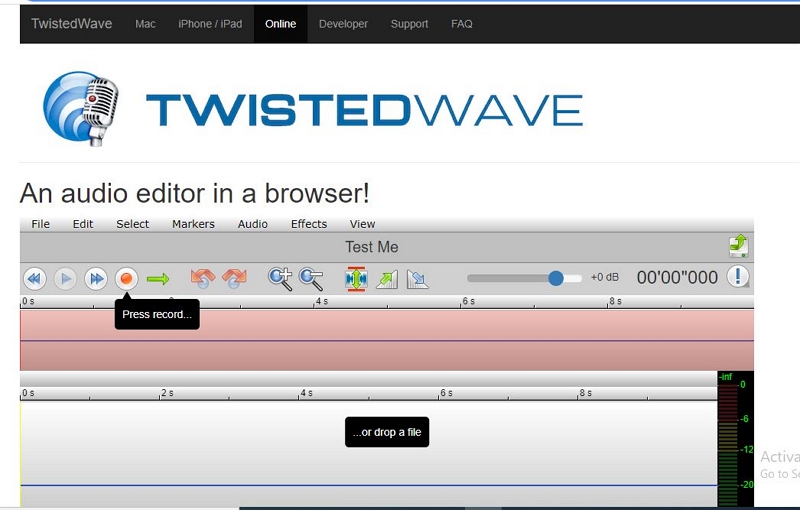Open the Audio menu

[253, 224]
